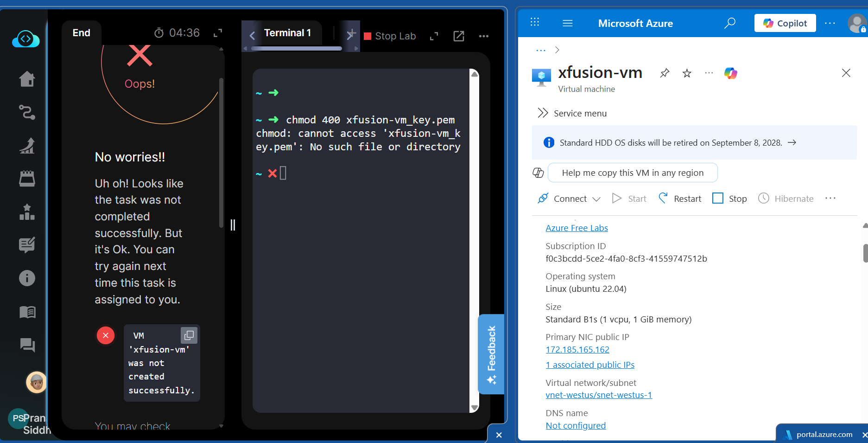Image resolution: width=868 pixels, height=443 pixels.
Task: Click the info icon in the HDD retirement notice
Action: click(x=549, y=142)
